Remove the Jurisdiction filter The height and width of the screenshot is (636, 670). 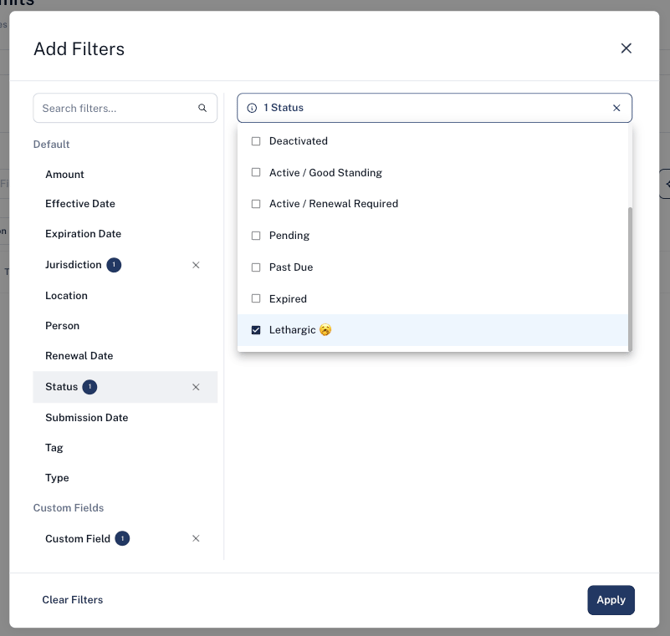[x=196, y=265]
